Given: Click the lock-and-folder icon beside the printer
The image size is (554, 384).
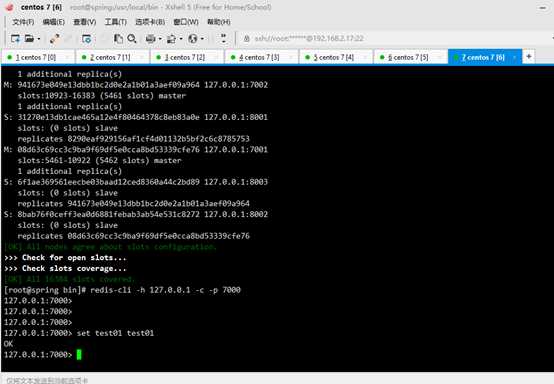Looking at the screenshot, I should [171, 39].
